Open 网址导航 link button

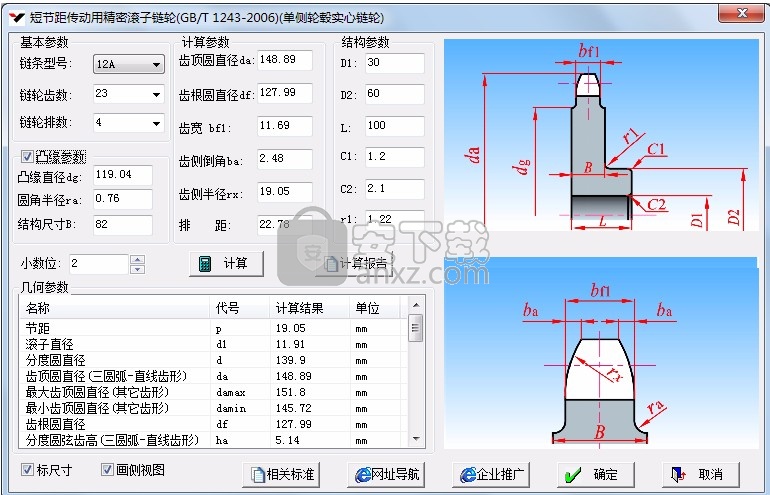[x=386, y=474]
